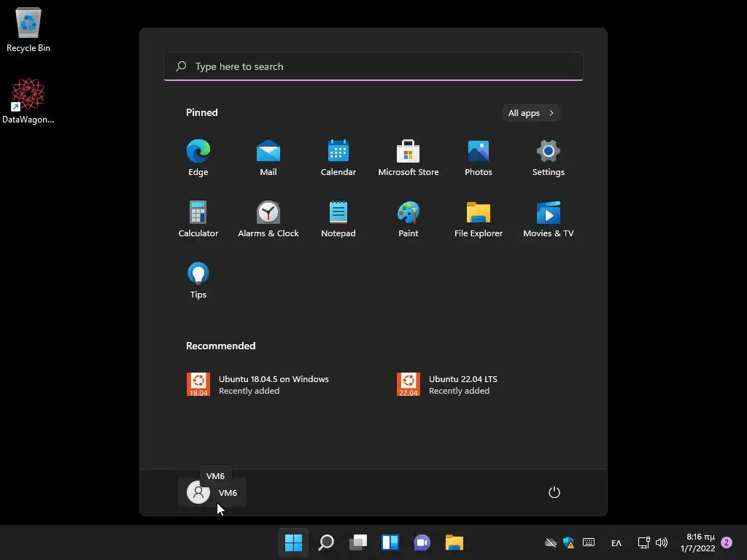Screen dimensions: 747x560
Task: Open Widgets panel from taskbar
Action: pos(390,542)
